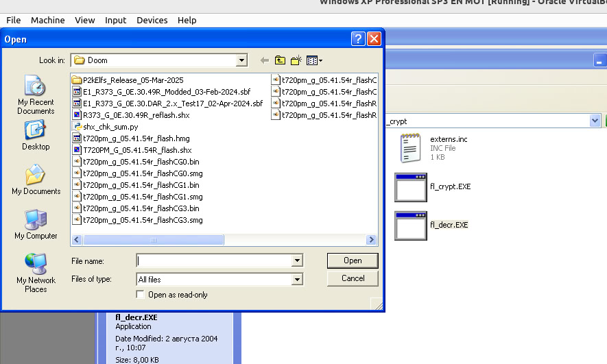The image size is (607, 364).
Task: Expand the File name dropdown arrow
Action: [297, 260]
